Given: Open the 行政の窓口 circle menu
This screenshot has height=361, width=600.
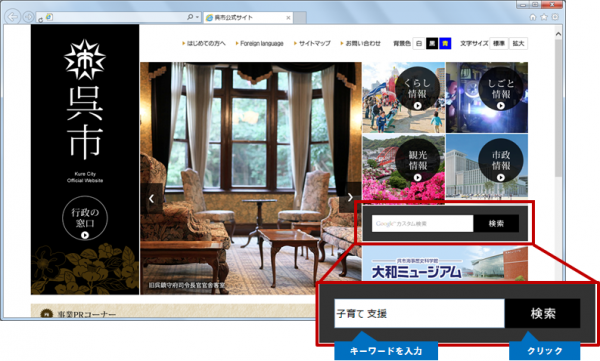Looking at the screenshot, I should point(85,218).
